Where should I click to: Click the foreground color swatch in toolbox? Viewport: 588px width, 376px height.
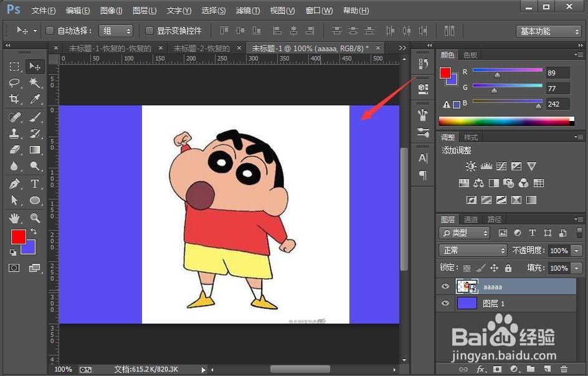[19, 237]
